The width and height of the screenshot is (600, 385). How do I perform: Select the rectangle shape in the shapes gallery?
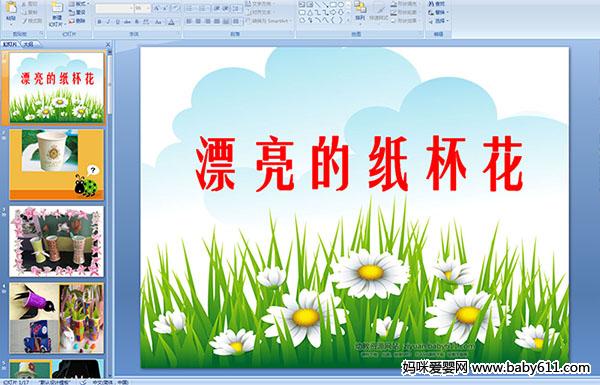pos(333,5)
